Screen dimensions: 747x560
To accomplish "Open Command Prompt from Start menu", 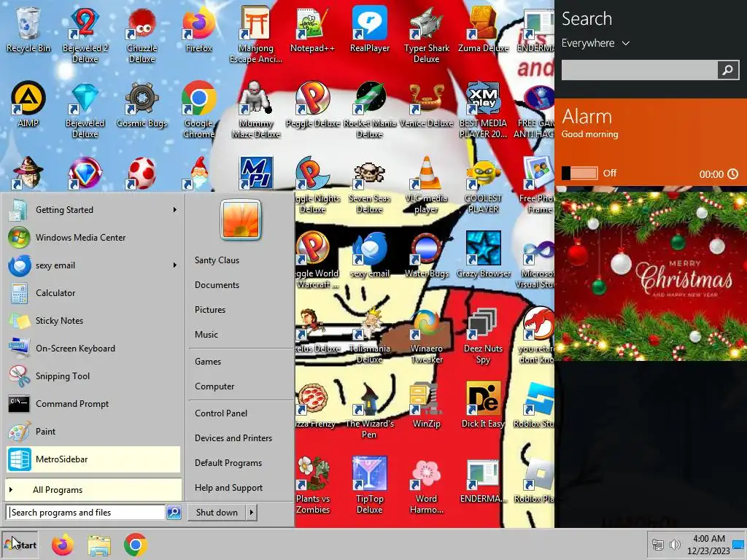I will (93, 404).
